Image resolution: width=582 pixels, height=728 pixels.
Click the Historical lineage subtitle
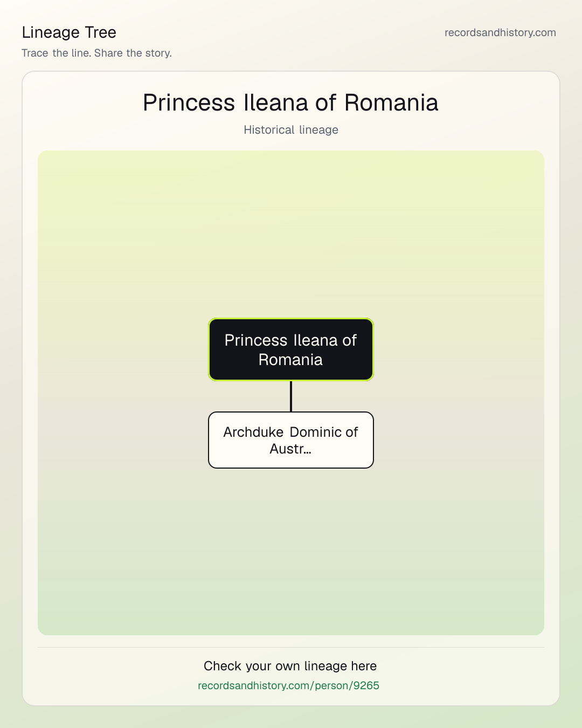point(291,130)
